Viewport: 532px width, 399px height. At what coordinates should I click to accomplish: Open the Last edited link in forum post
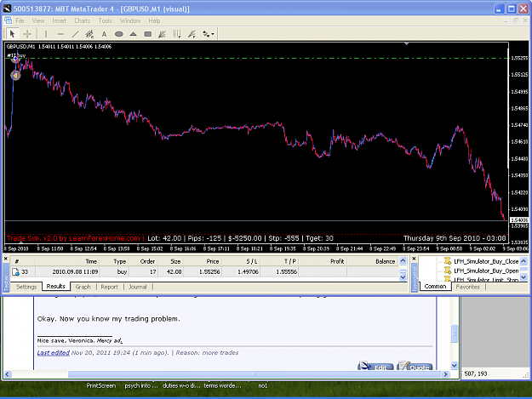click(54, 352)
